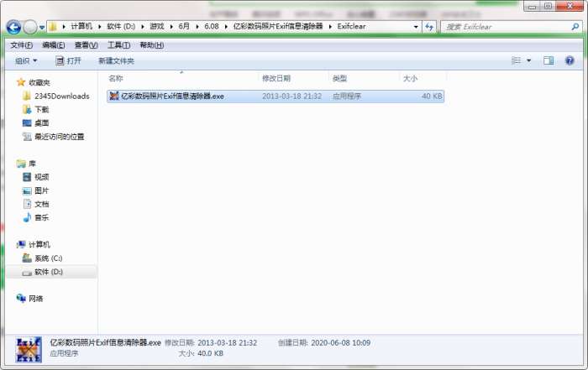The width and height of the screenshot is (588, 370).
Task: Open 桌面 in favorites
Action: (42, 123)
